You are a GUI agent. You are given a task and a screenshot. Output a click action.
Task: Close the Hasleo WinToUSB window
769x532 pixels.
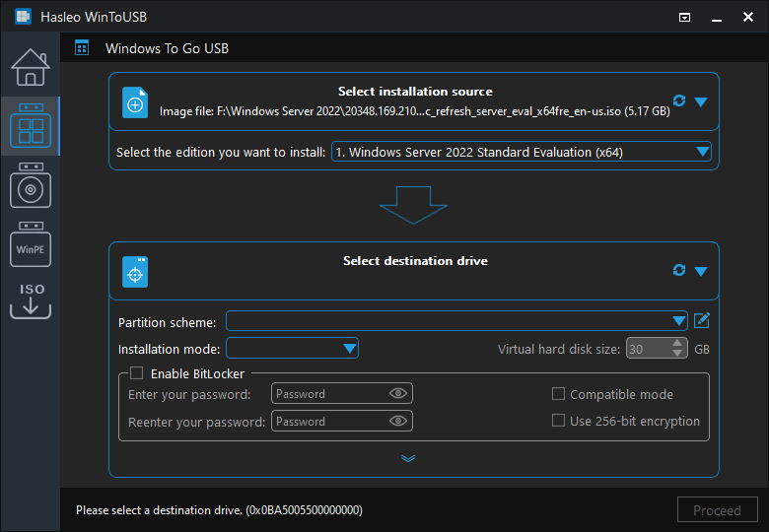(x=748, y=17)
